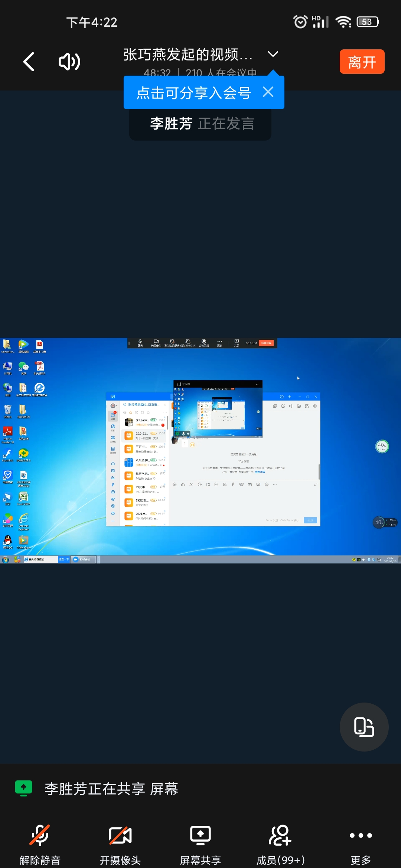The height and width of the screenshot is (868, 401).
Task: Start 屏幕共享 screen sharing
Action: tap(200, 843)
